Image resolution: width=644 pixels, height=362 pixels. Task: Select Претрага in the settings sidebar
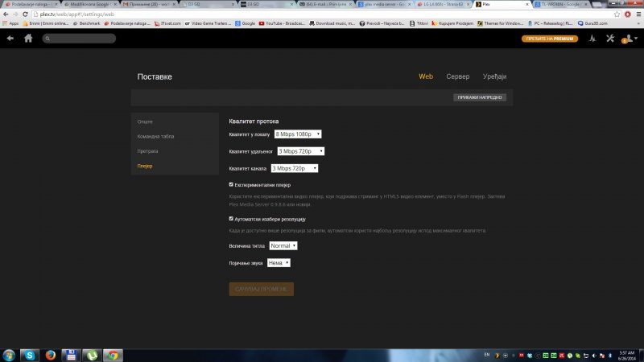click(147, 151)
